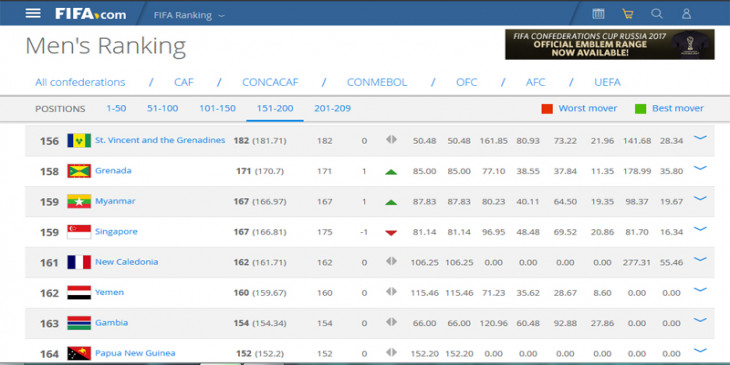Show positions 1-50

[x=116, y=108]
